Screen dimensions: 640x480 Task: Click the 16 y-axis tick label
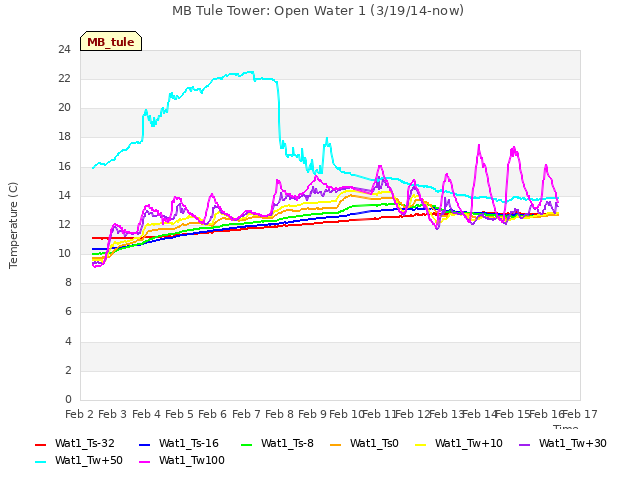pos(64,166)
